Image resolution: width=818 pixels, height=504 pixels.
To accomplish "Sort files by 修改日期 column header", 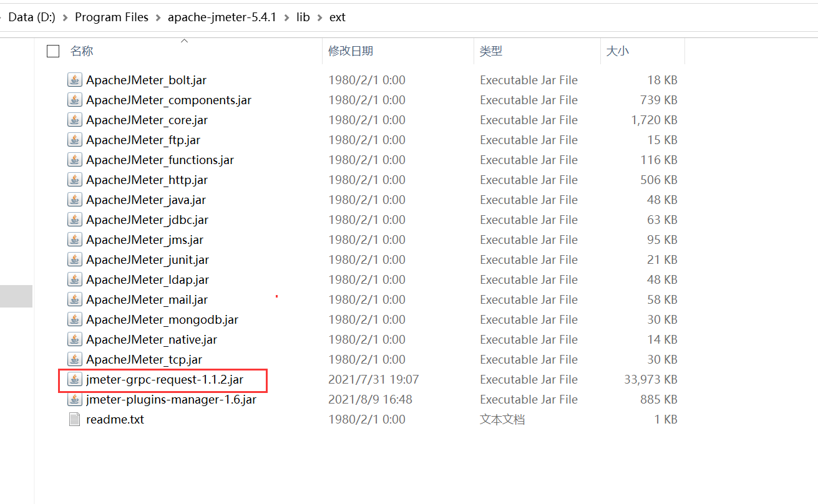I will pyautogui.click(x=351, y=51).
